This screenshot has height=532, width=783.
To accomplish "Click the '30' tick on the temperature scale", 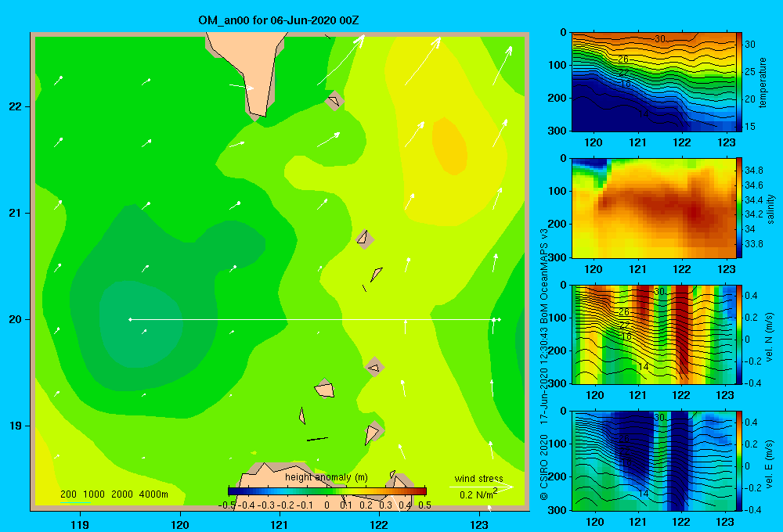I will (x=750, y=45).
